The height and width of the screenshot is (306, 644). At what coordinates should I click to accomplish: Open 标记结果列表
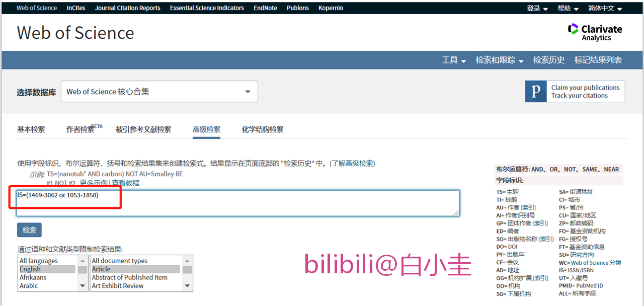(598, 60)
